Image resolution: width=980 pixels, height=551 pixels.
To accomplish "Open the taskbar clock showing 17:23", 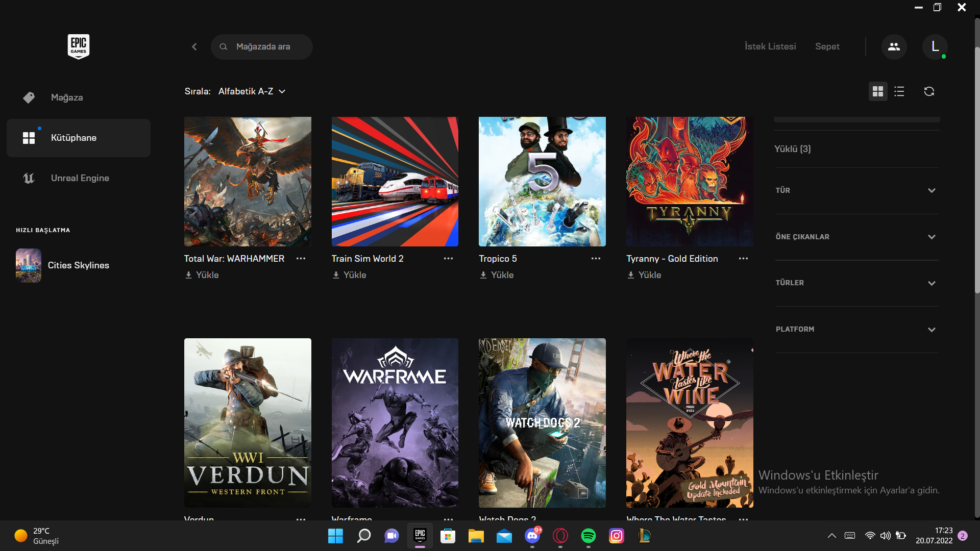I will coord(934,536).
